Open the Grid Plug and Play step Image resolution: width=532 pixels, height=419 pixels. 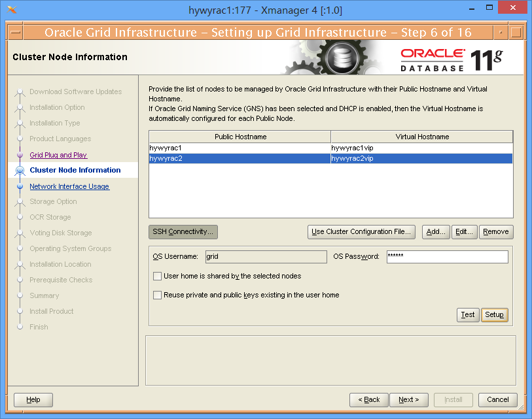click(x=58, y=155)
